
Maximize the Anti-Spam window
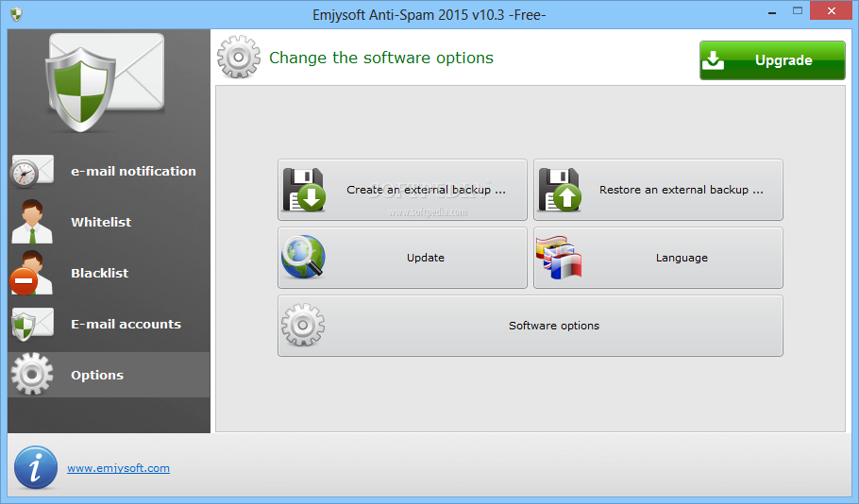pos(798,11)
